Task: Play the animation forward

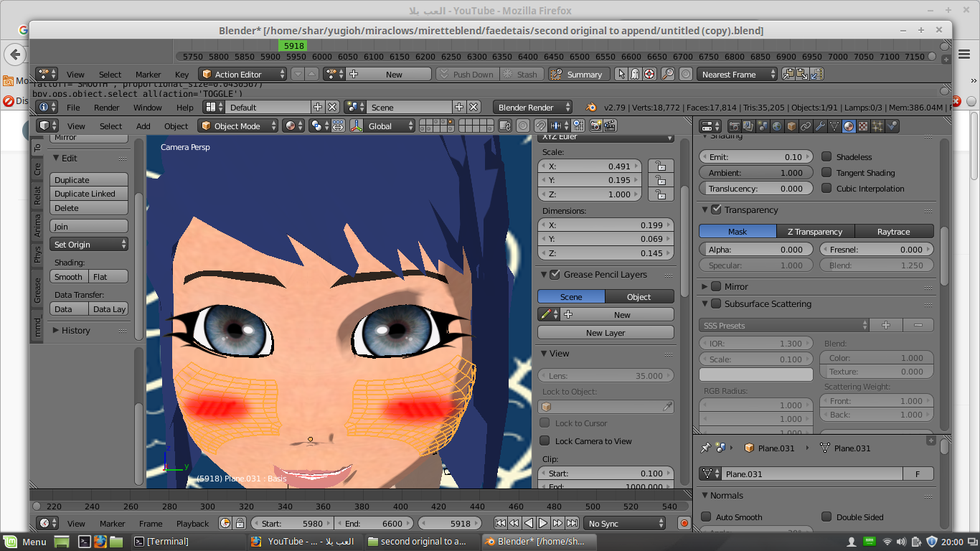Action: point(543,523)
